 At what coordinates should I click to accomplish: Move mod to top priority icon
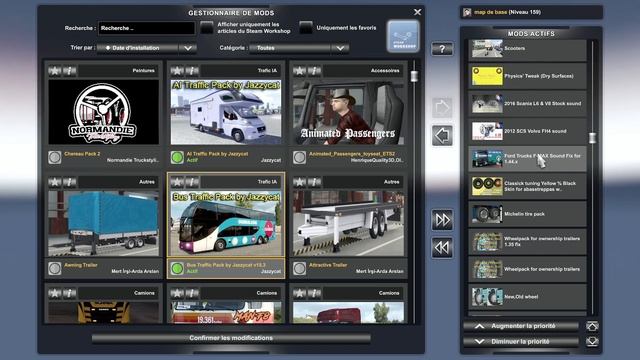coord(592,326)
